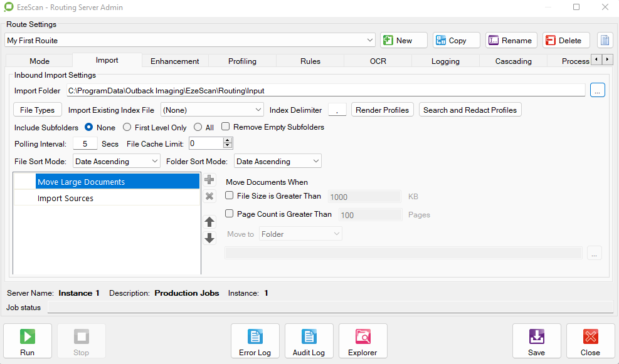619x364 pixels.
Task: Enable Remove Empty Subfolders checkbox
Action: (x=226, y=127)
